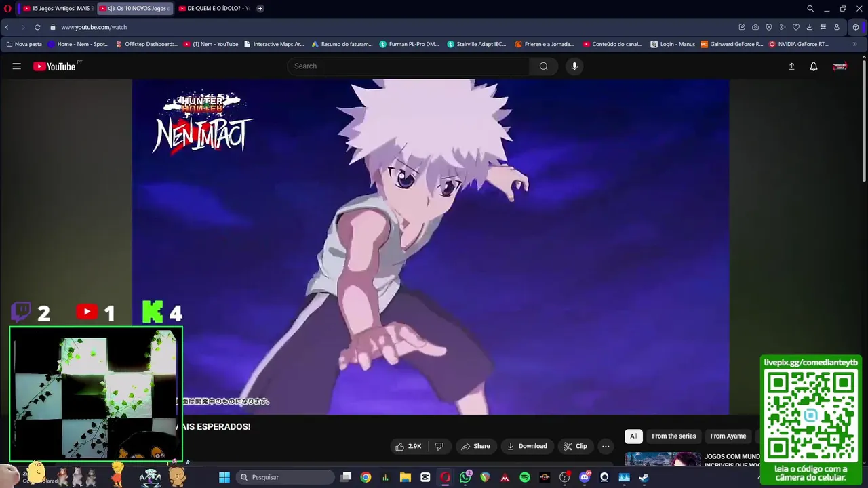This screenshot has height=488, width=868.
Task: Open 'Nova pasta' bookmarks folder
Action: (x=24, y=44)
